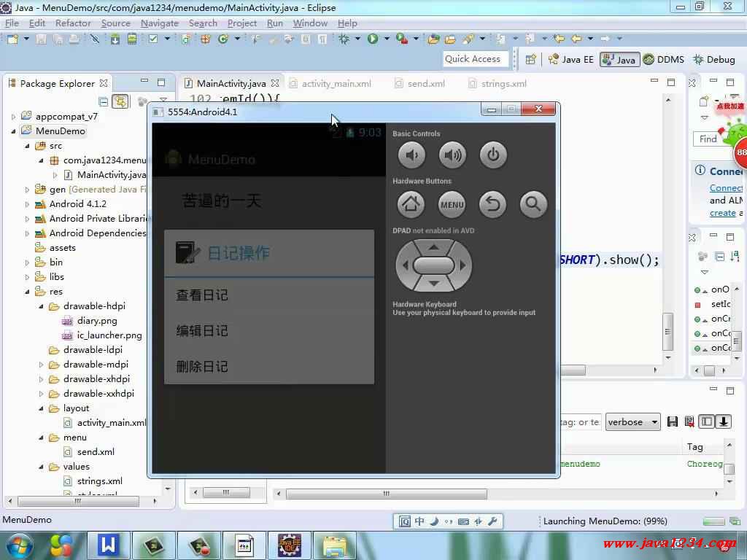747x560 pixels.
Task: Click the Run Last Tool external tools icon
Action: click(402, 39)
